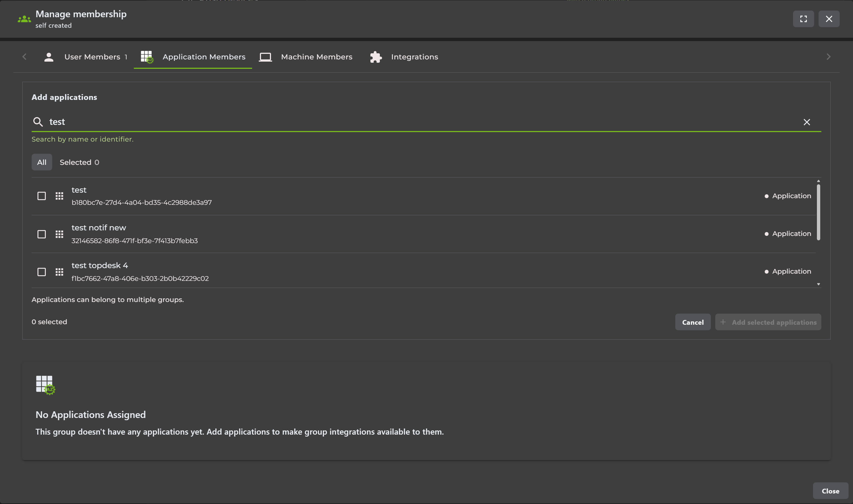Click the laptop icon on Machine Members tab
This screenshot has height=504, width=853.
point(265,57)
